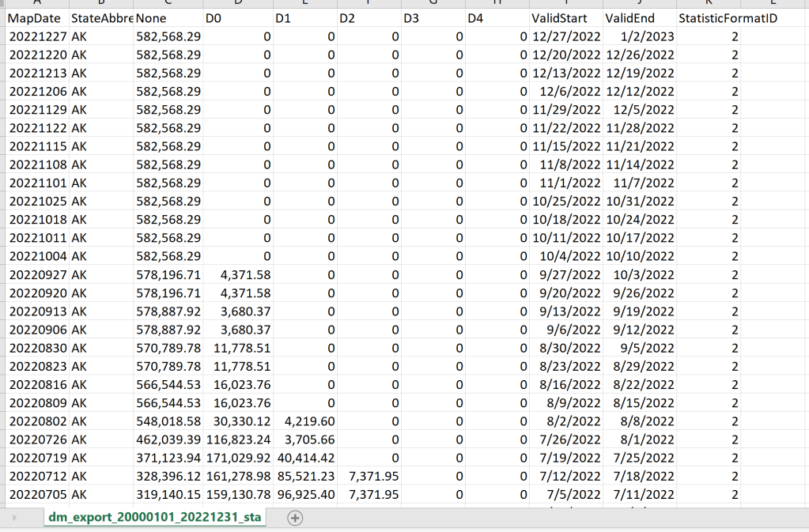Click the sheet tab scroll arrow
The height and width of the screenshot is (532, 809).
pyautogui.click(x=13, y=518)
